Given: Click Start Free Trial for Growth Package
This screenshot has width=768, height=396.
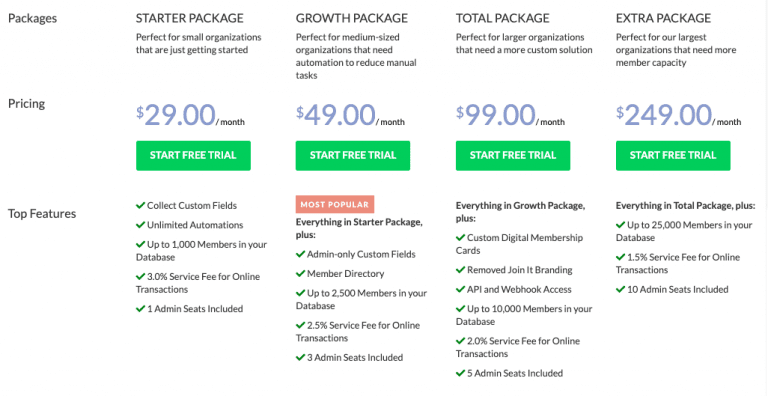Looking at the screenshot, I should click(x=353, y=156).
